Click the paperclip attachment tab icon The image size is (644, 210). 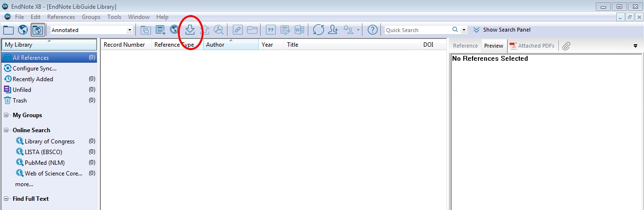click(x=566, y=46)
